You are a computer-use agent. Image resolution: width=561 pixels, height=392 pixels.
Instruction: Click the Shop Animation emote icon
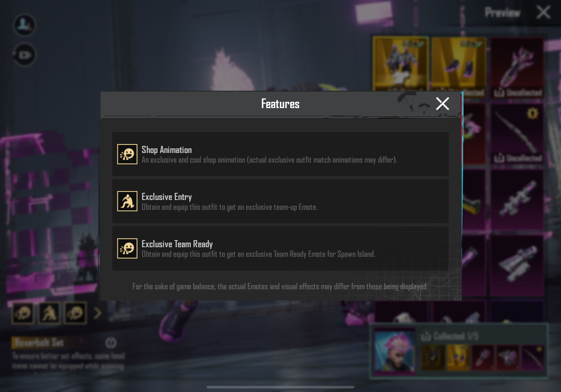pyautogui.click(x=127, y=154)
